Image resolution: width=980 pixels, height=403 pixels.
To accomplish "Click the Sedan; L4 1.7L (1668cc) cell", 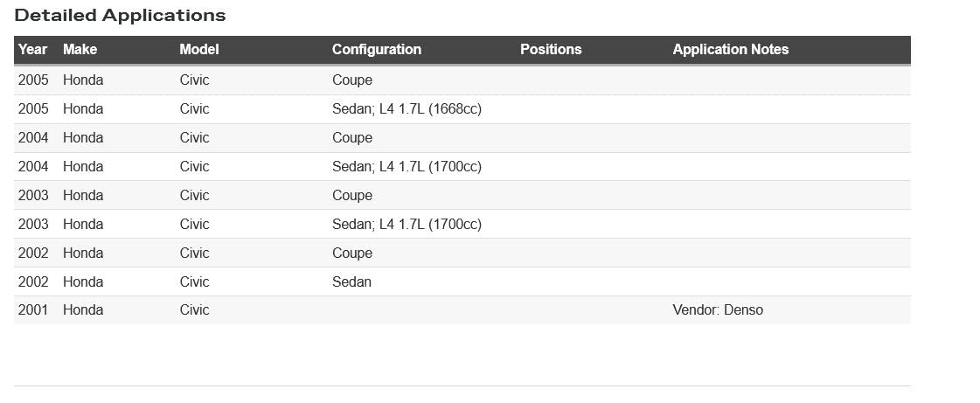I will pyautogui.click(x=407, y=109).
